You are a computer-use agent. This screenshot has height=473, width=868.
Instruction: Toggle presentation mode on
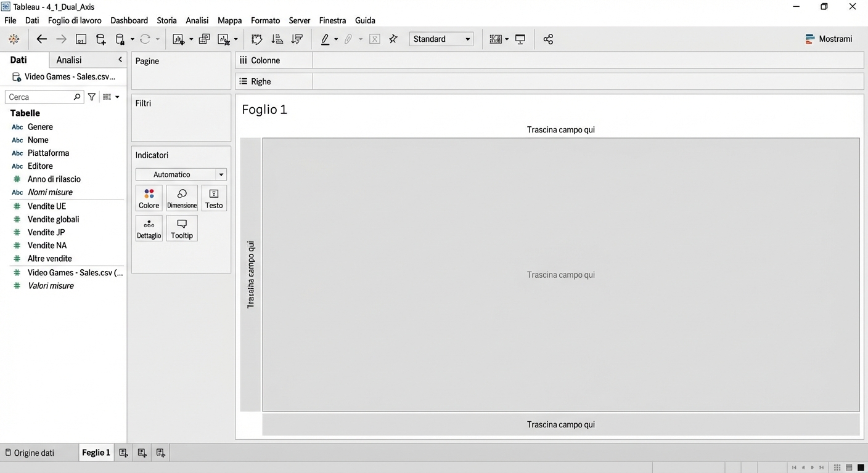coord(520,39)
